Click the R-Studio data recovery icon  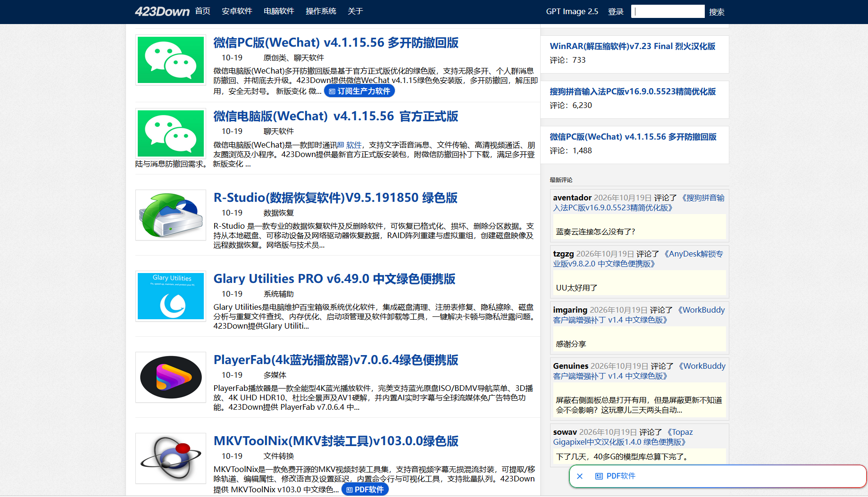click(171, 215)
